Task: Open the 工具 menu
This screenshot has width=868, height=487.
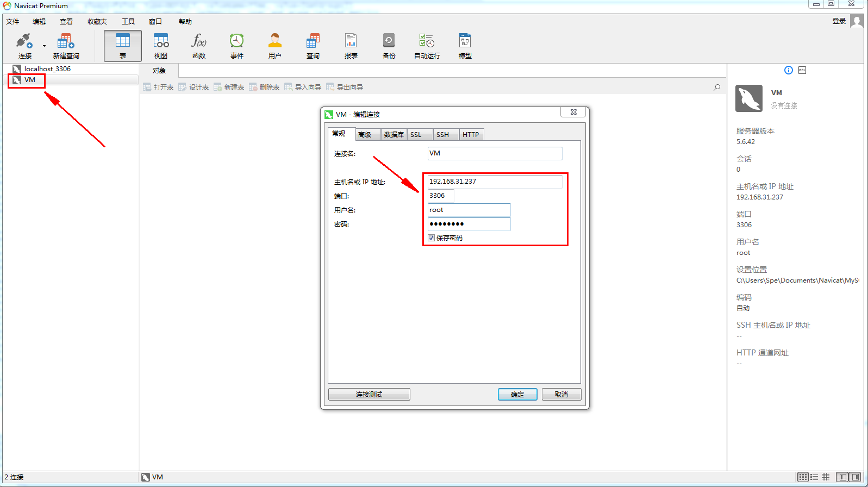Action: pos(128,22)
